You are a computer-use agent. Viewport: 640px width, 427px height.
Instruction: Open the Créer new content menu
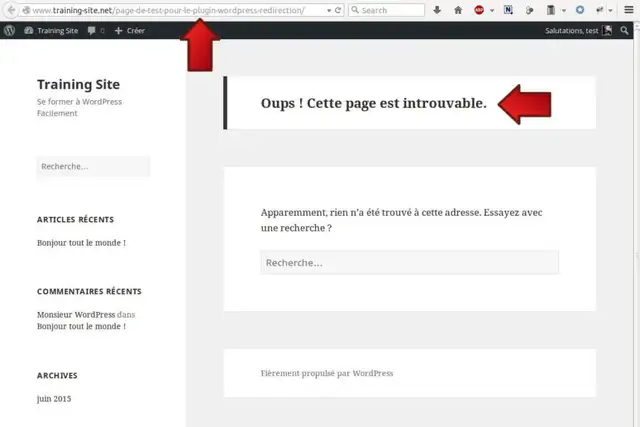tap(130, 31)
